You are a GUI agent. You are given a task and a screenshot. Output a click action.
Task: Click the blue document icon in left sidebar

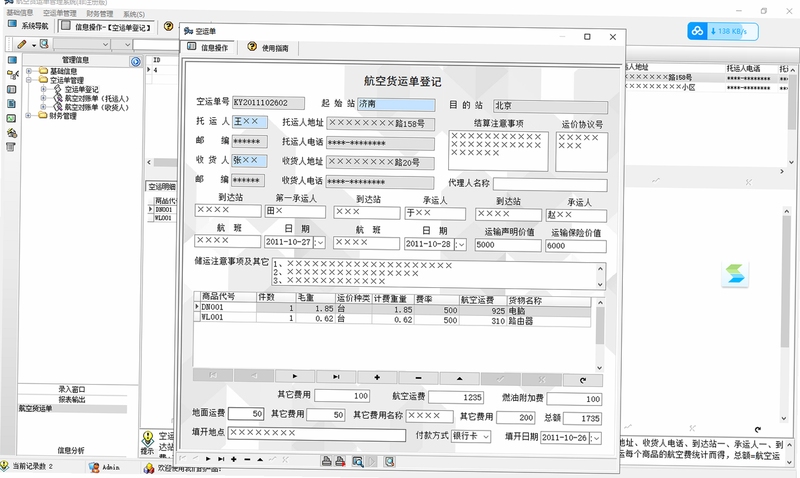11,104
